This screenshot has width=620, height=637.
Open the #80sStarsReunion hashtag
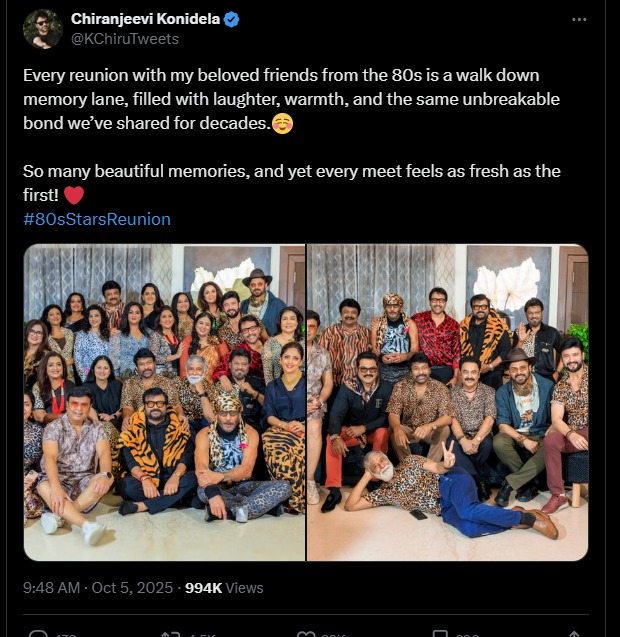point(97,219)
